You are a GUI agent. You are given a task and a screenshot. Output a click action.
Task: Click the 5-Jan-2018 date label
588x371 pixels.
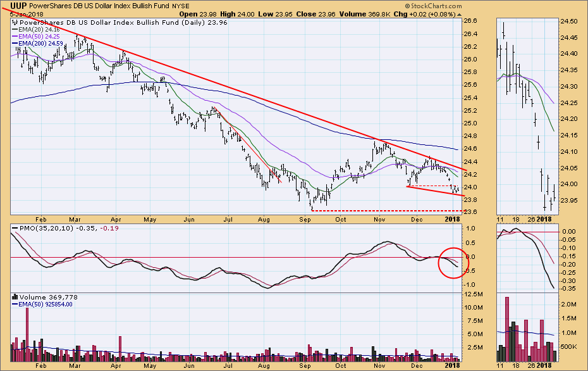(26, 15)
